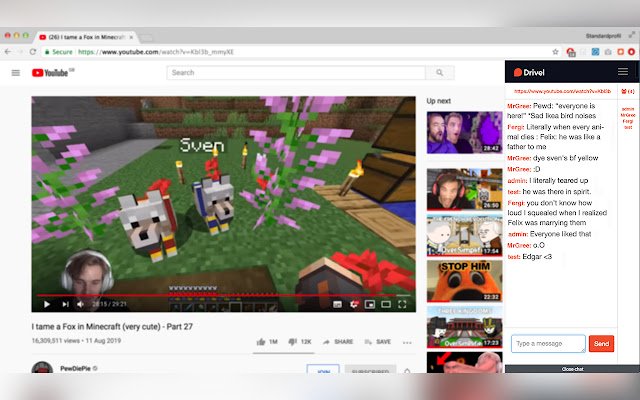Open the red circular Opera-style extension icon
Viewport: 640px width, 400px height.
point(631,52)
